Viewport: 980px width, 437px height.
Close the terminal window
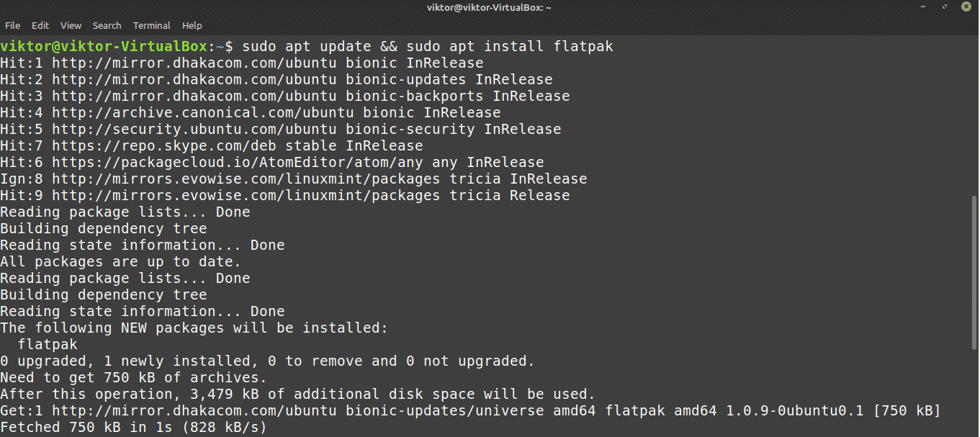click(966, 7)
